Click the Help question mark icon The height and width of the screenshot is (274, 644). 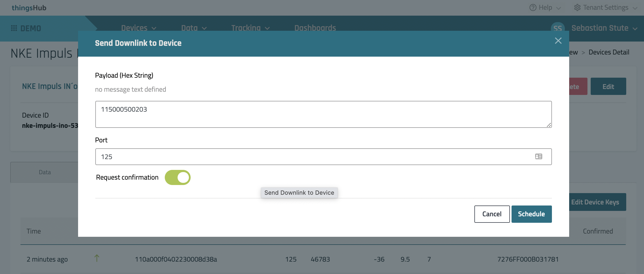tap(533, 8)
